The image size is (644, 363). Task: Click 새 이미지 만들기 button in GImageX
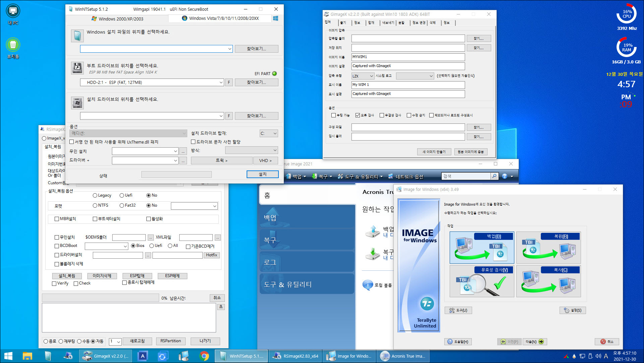pyautogui.click(x=434, y=152)
